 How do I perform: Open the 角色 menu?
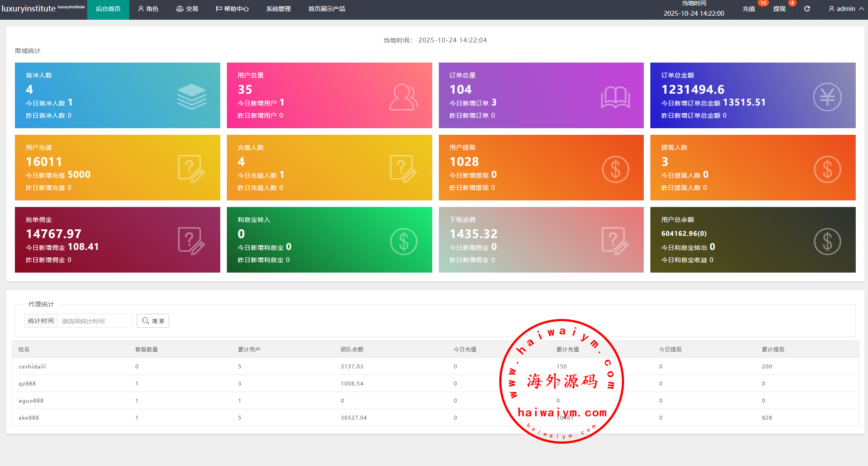tap(148, 9)
